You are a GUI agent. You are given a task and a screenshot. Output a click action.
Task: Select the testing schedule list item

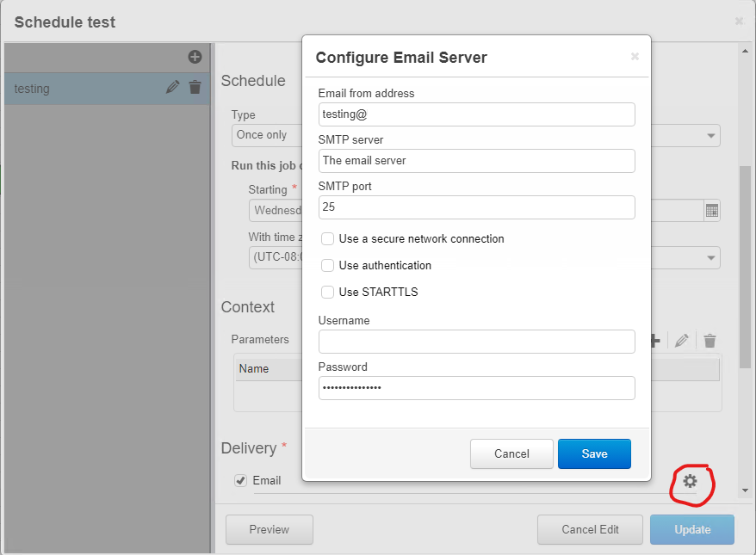(77, 89)
